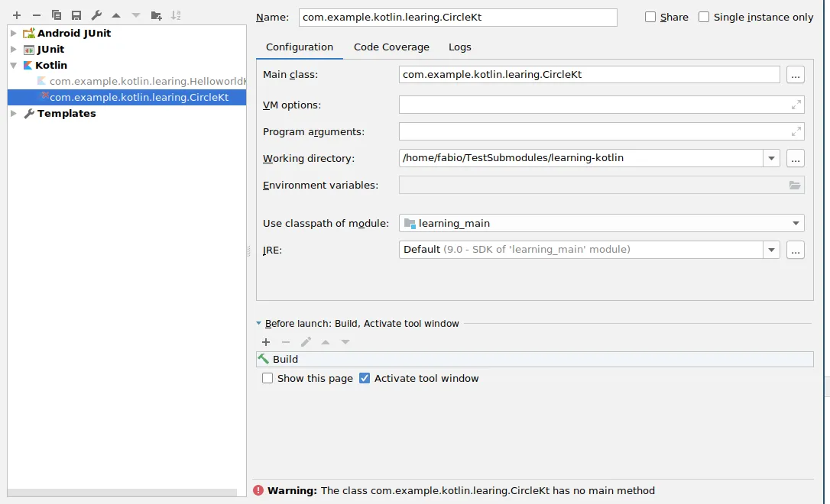Browse for the Main class
Screen dimensions: 830x504
point(795,75)
